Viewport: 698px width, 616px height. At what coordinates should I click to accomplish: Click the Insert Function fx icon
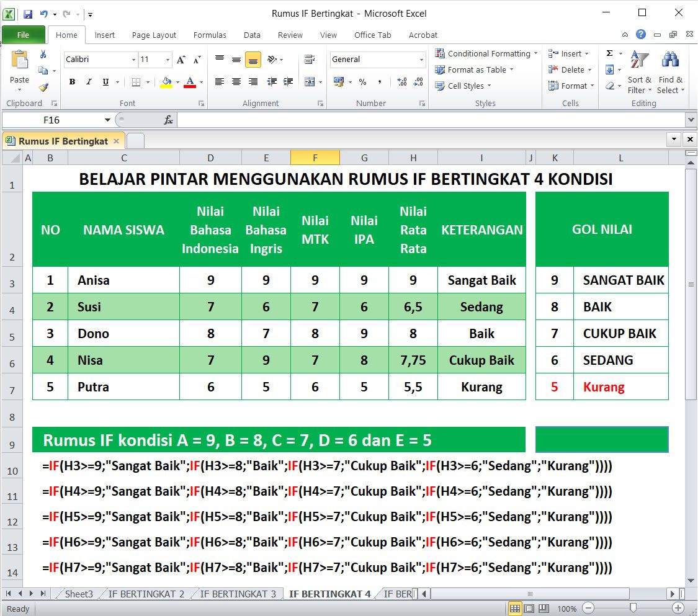point(168,120)
